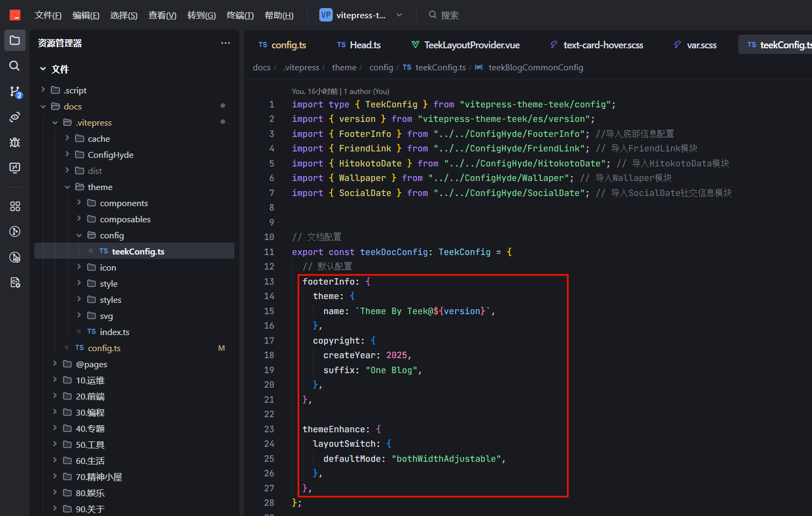Screen dimensions: 812x516
Task: Click the clock search history icon
Action: [15, 257]
